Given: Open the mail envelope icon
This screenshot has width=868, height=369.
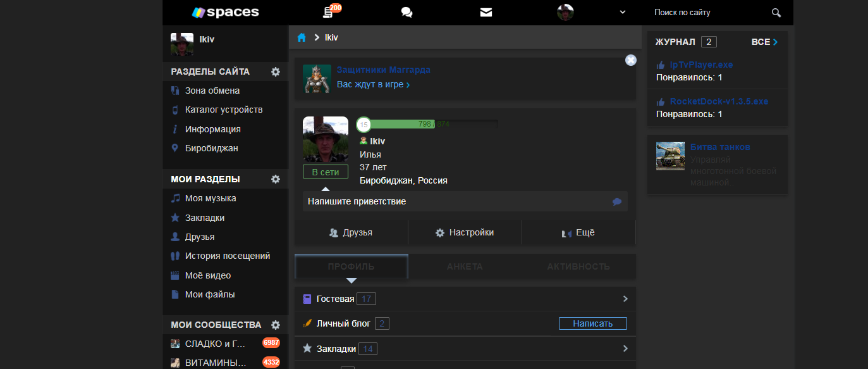Looking at the screenshot, I should click(486, 12).
